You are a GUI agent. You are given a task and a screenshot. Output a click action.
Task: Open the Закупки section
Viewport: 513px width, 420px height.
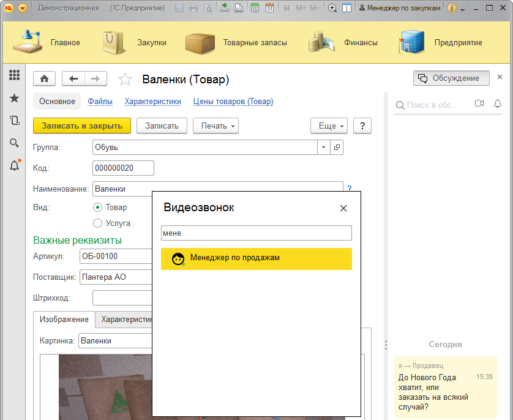click(135, 42)
